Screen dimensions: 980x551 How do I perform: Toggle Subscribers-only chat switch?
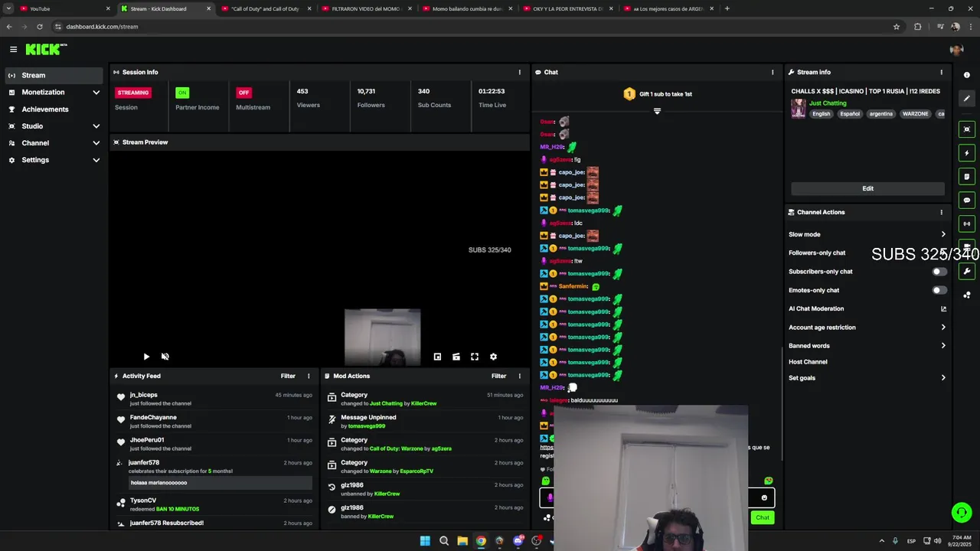[939, 272]
